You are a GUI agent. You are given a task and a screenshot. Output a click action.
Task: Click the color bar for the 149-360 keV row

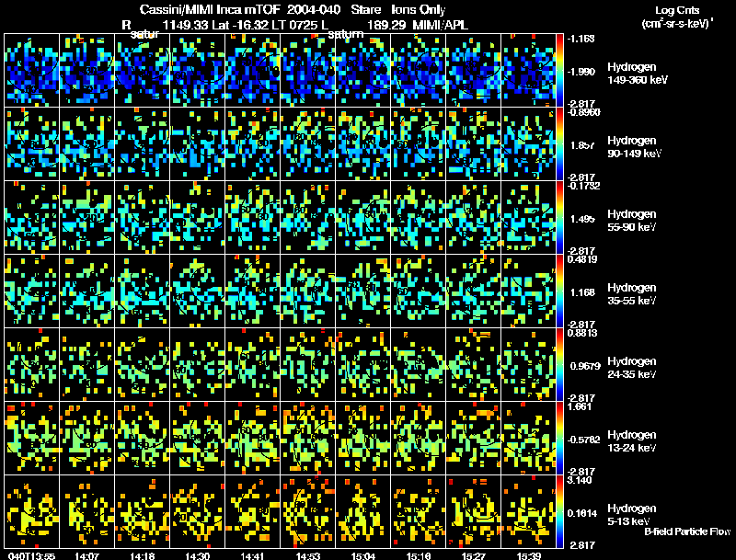[559, 70]
